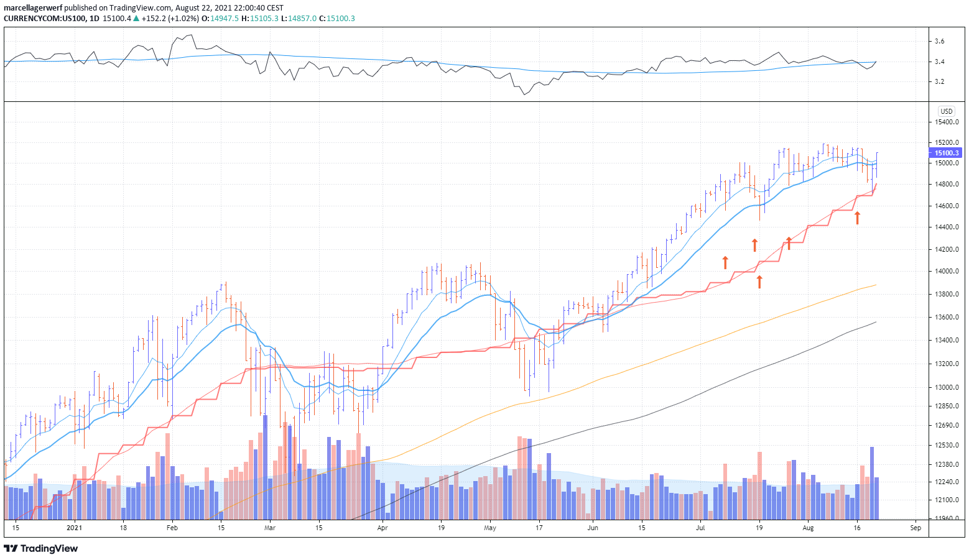Click the Aug label on the time axis
The height and width of the screenshot is (560, 969).
[x=808, y=528]
